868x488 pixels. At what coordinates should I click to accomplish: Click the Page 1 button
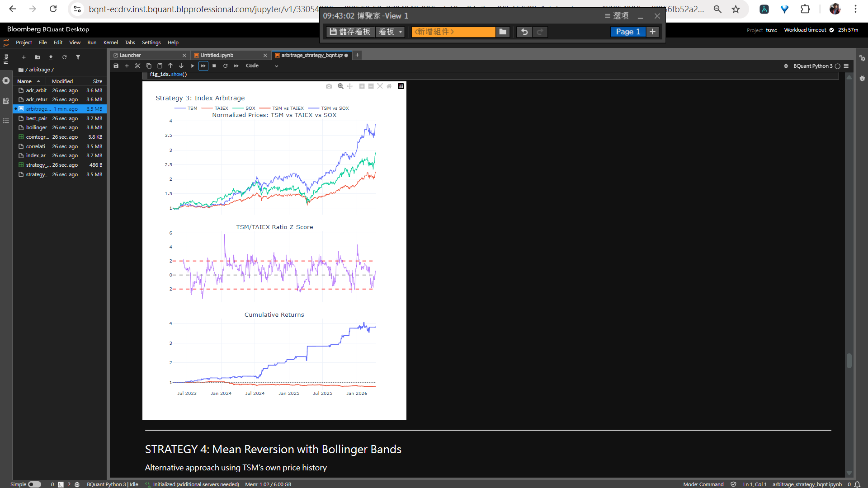627,32
